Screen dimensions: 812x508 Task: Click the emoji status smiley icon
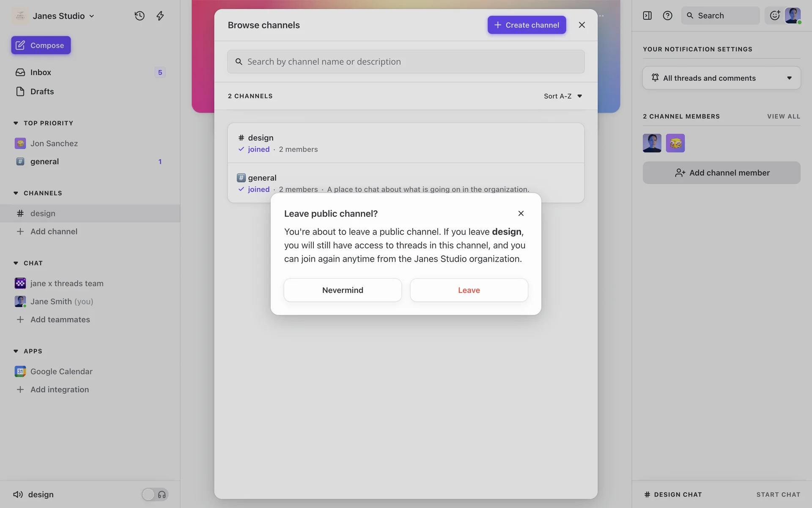pyautogui.click(x=774, y=16)
